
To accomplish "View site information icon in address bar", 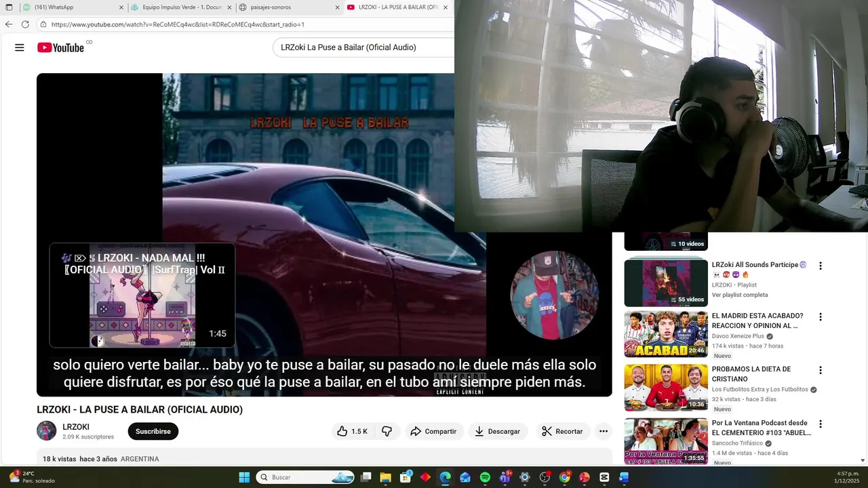I will pyautogui.click(x=43, y=24).
